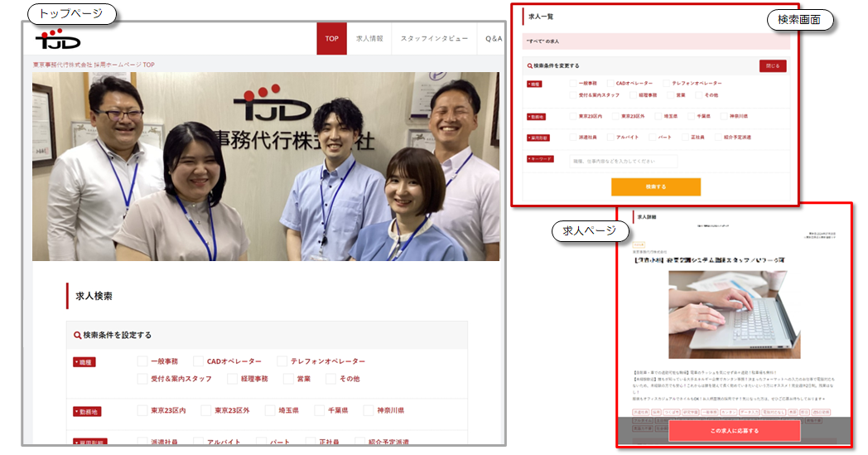Viewport: 868px width, 455px height.
Task: Check 正社員 in the search screen
Action: click(685, 137)
